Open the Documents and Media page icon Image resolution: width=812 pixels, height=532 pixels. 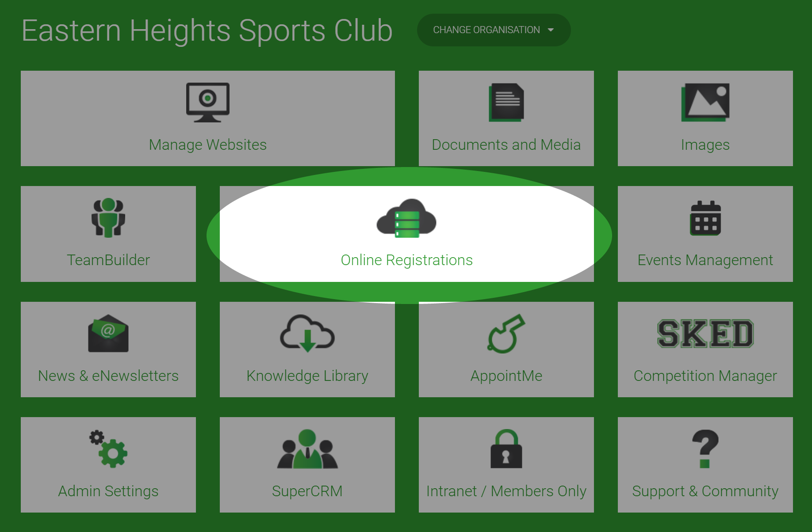coord(506,103)
